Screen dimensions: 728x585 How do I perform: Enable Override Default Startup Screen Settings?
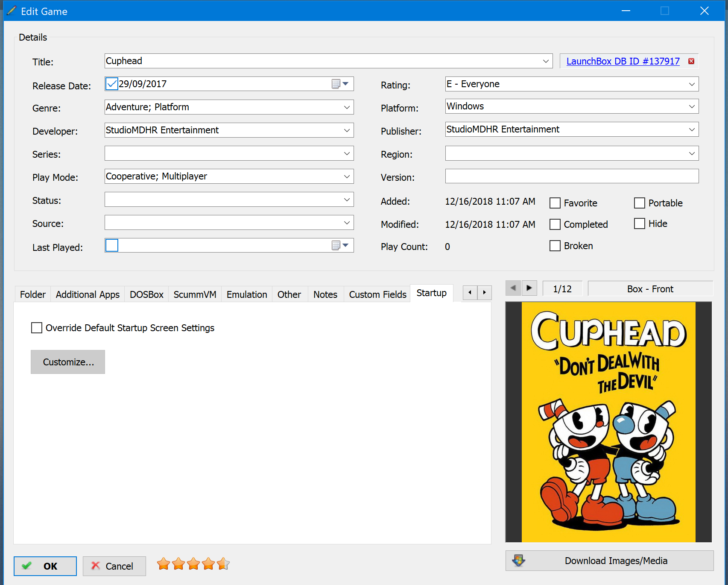coord(37,328)
